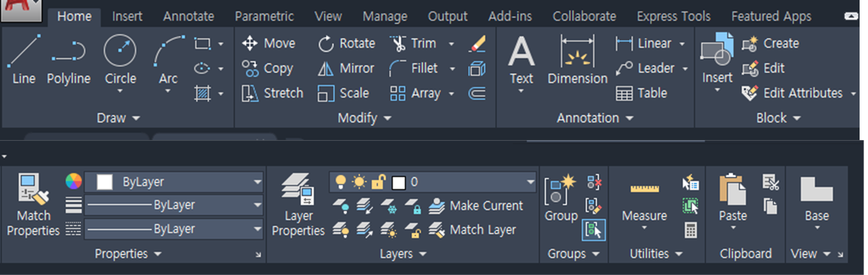Toggle layer 0 freeze sun icon

click(358, 182)
